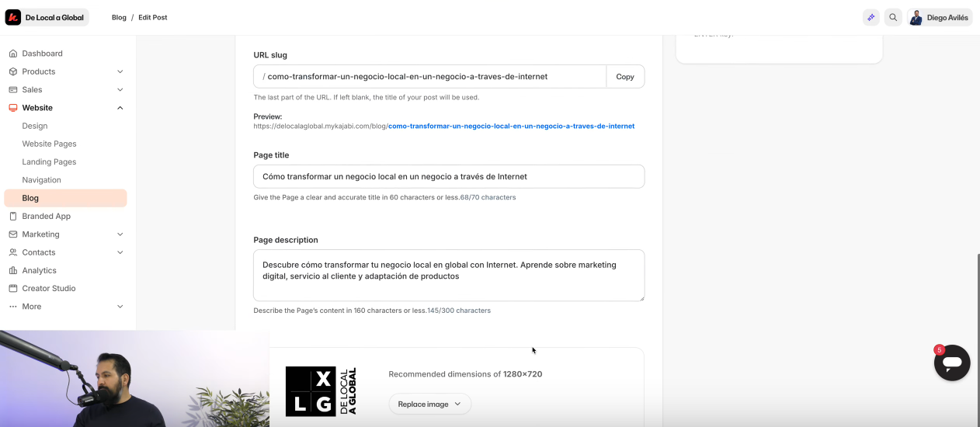Click the Sales card icon

click(x=13, y=89)
